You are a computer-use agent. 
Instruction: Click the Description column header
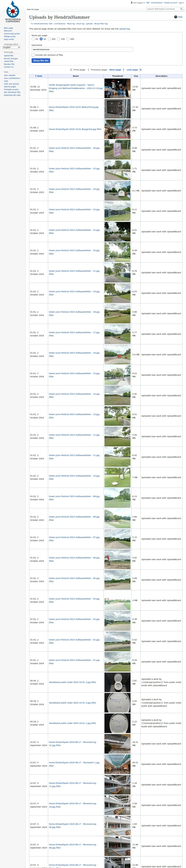[161, 76]
